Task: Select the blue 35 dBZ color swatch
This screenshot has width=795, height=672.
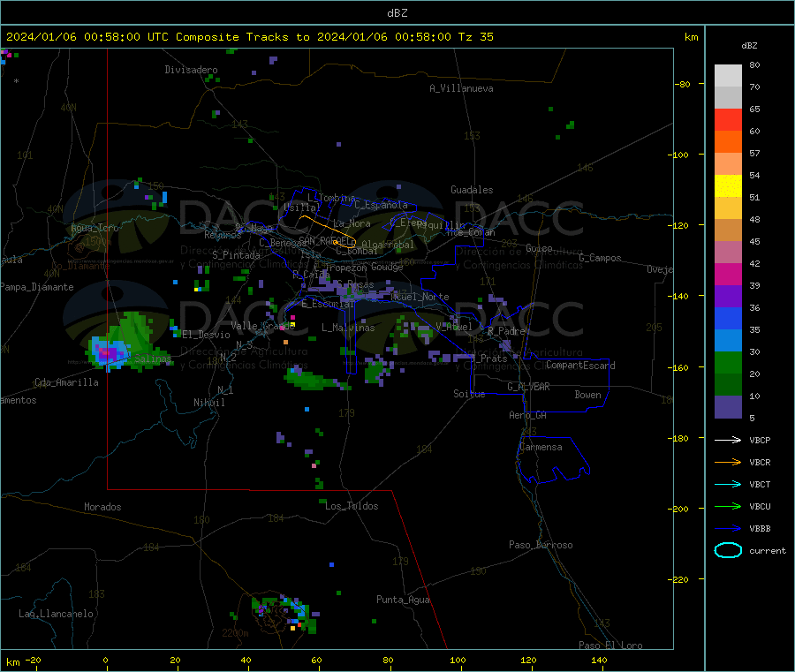Action: [x=728, y=318]
